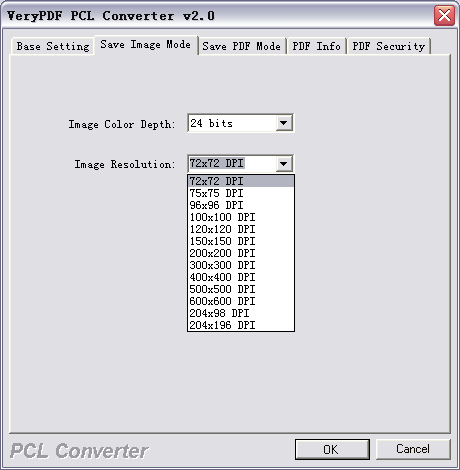Collapse the Image Resolution dropdown arrow
Screen dimensions: 460x470
coord(284,164)
